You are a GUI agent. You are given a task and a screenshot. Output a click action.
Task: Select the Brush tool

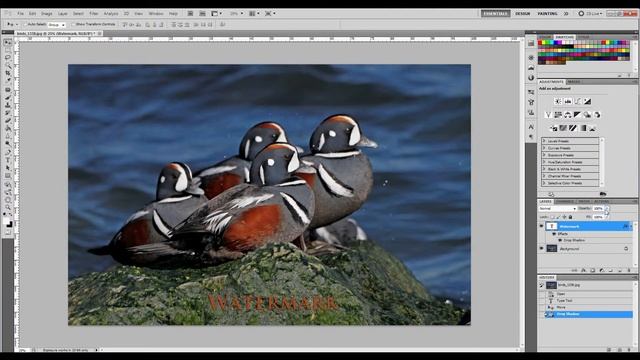pos(8,97)
